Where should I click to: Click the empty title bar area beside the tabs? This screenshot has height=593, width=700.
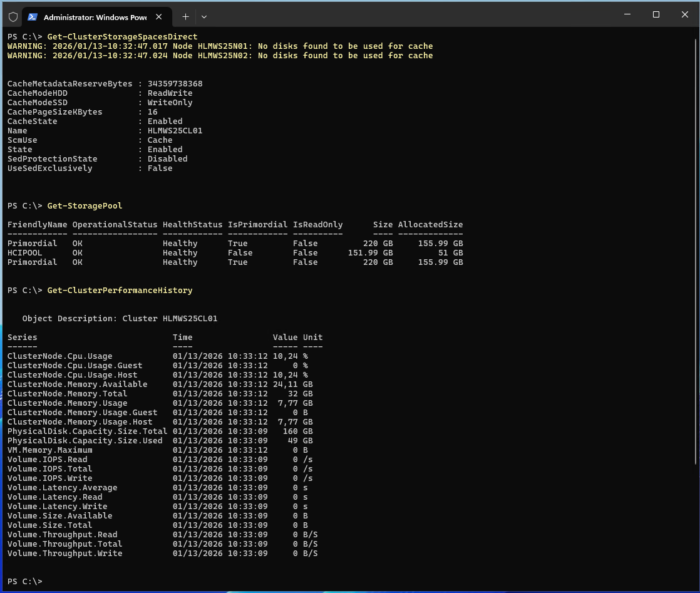click(407, 15)
